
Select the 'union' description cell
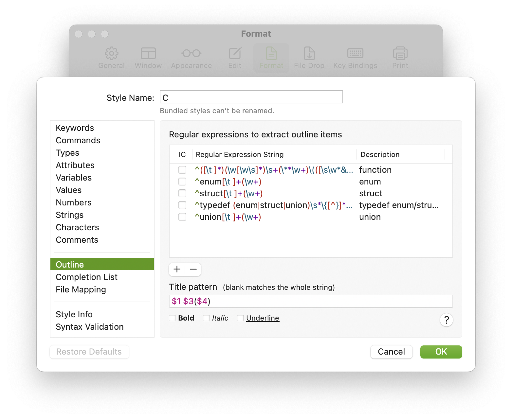click(401, 217)
